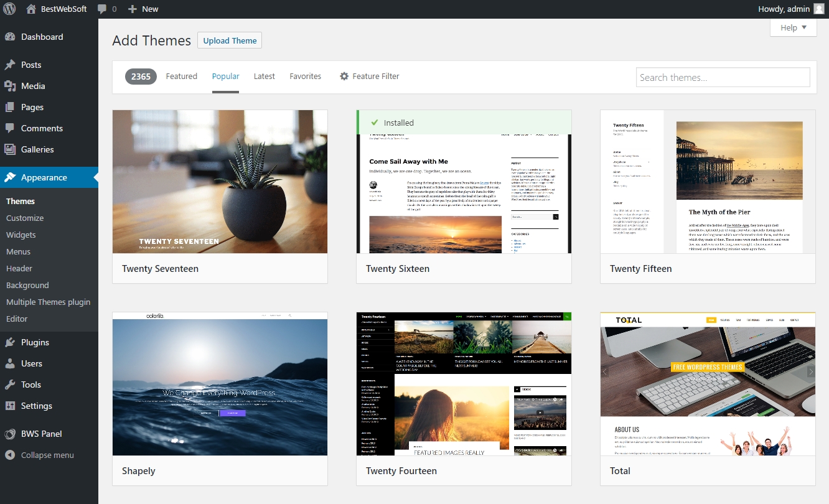Screen dimensions: 829x504
Task: Click the Total theme name
Action: click(x=620, y=471)
